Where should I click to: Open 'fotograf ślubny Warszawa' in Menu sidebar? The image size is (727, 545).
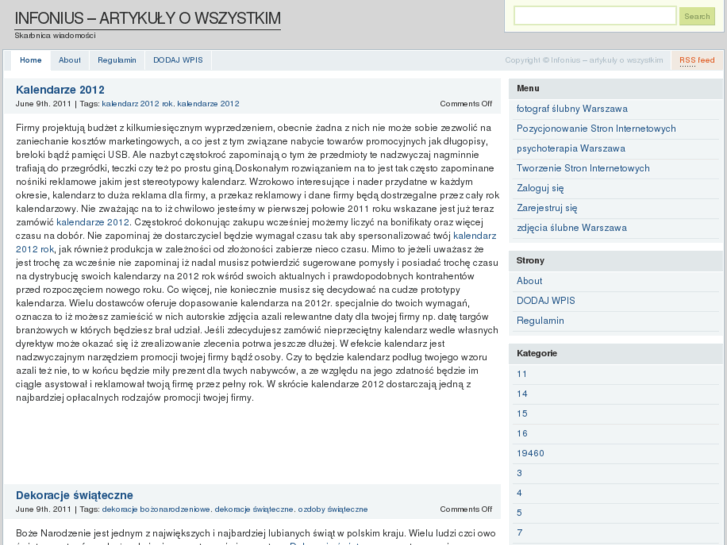(572, 109)
